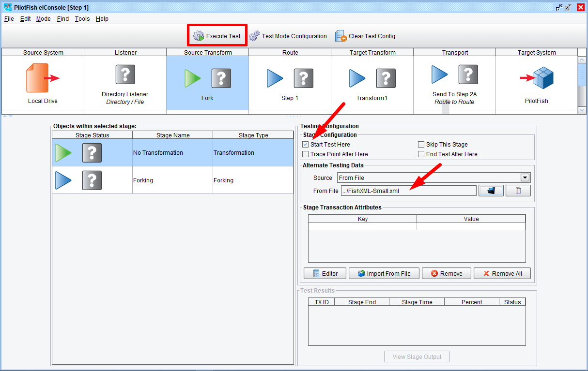Click the Listener column header
This screenshot has width=588, height=371.
(x=125, y=52)
